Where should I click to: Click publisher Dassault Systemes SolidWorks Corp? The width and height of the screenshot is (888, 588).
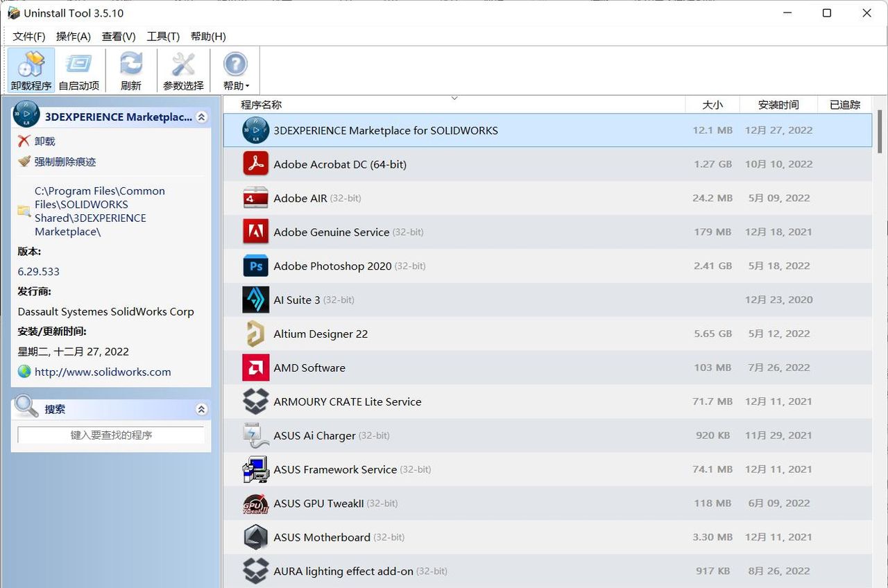click(x=106, y=311)
